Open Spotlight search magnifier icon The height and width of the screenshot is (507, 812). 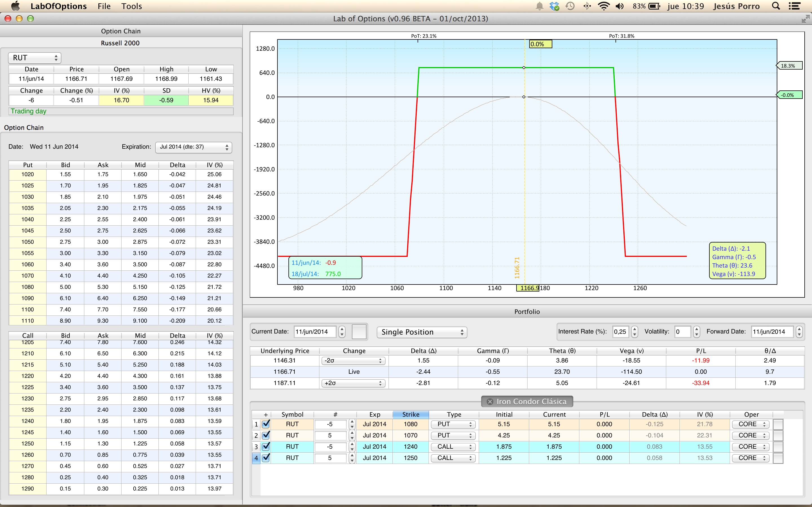tap(775, 6)
